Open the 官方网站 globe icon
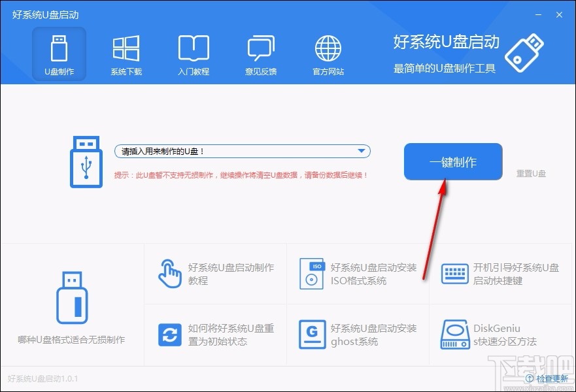576x392 pixels. (327, 47)
